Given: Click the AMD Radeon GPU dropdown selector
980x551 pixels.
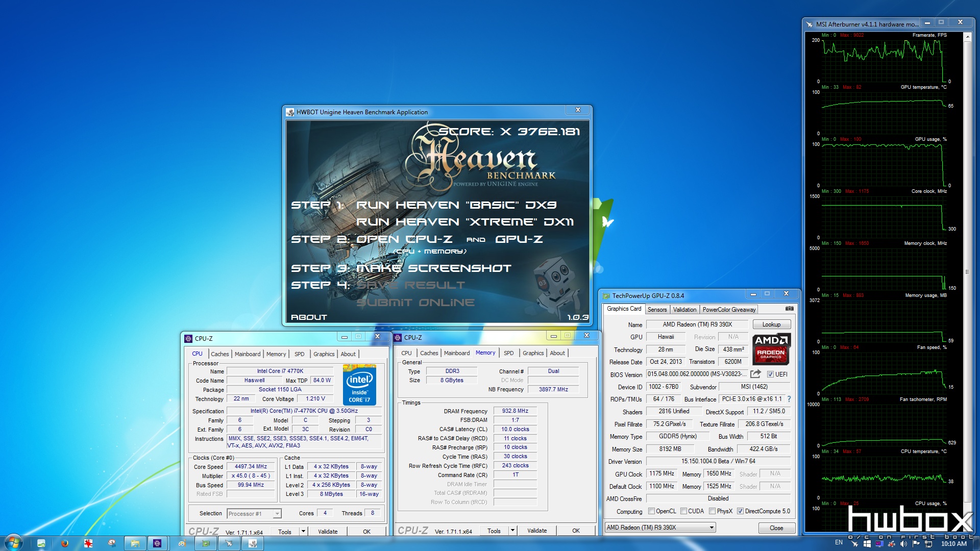Looking at the screenshot, I should 659,527.
